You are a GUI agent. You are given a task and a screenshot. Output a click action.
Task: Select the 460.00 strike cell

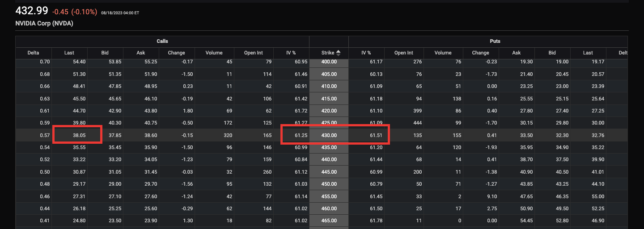329,209
